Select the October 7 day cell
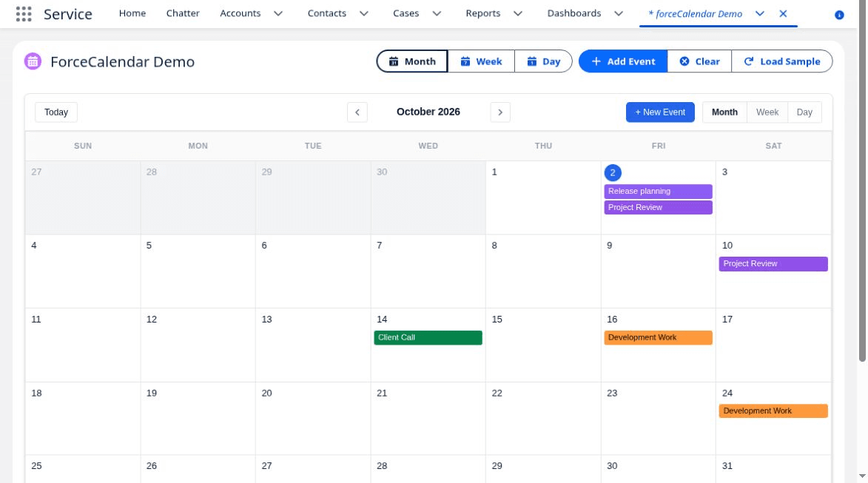The image size is (868, 483). tap(428, 271)
